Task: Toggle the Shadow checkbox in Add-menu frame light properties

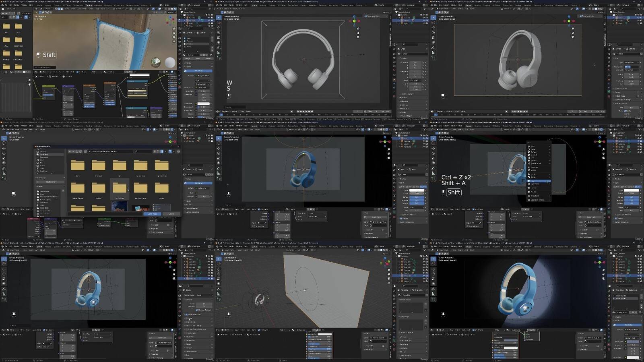Action: coord(616,218)
